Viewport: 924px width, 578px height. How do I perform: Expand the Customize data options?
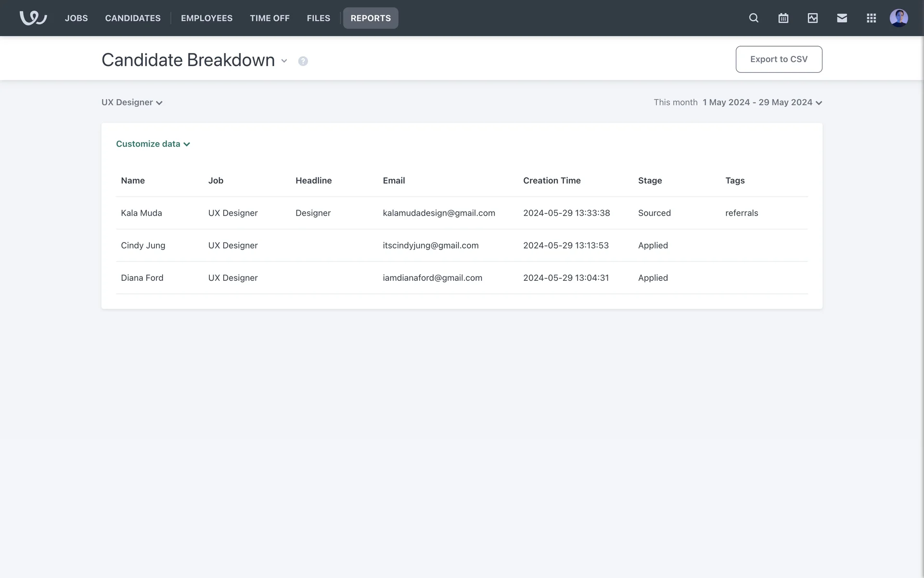(x=153, y=144)
